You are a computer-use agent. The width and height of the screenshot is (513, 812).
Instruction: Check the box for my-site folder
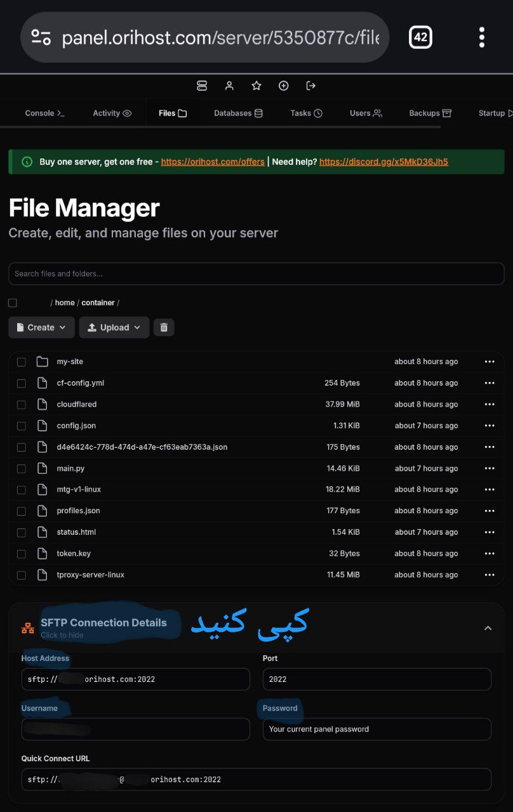click(22, 362)
